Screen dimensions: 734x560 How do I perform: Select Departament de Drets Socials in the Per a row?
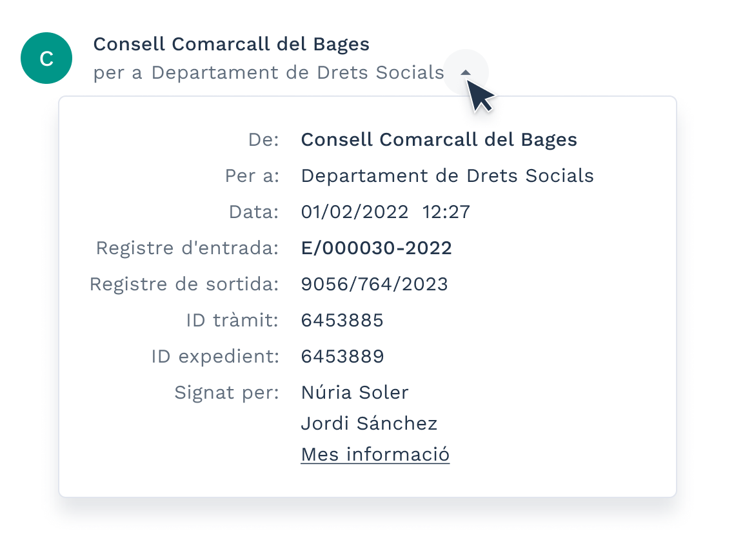pyautogui.click(x=447, y=176)
